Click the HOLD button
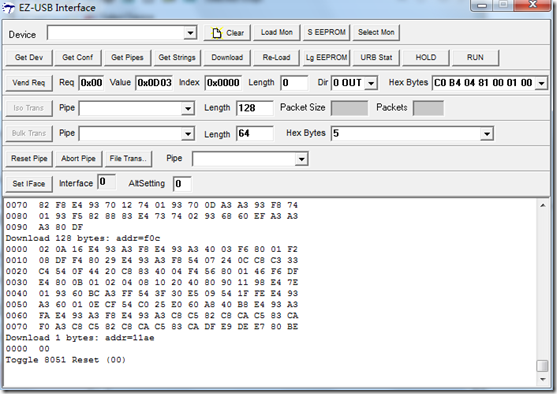This screenshot has height=394, width=557. click(x=426, y=58)
